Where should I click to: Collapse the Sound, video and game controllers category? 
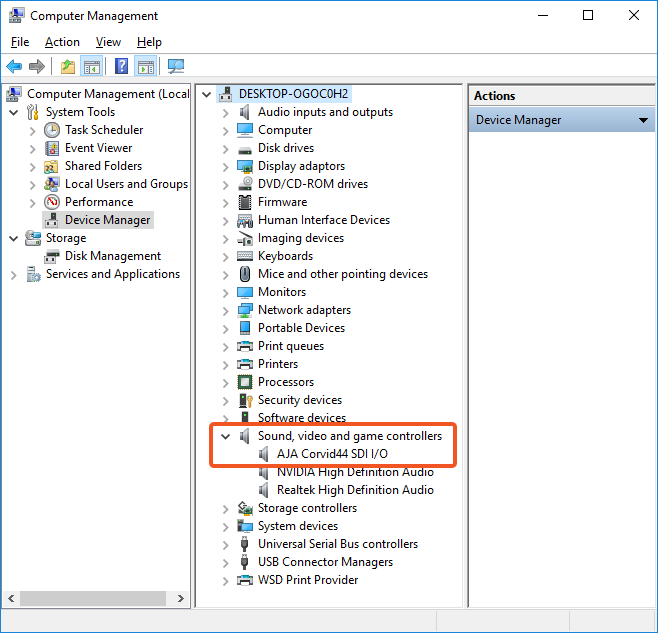point(225,437)
